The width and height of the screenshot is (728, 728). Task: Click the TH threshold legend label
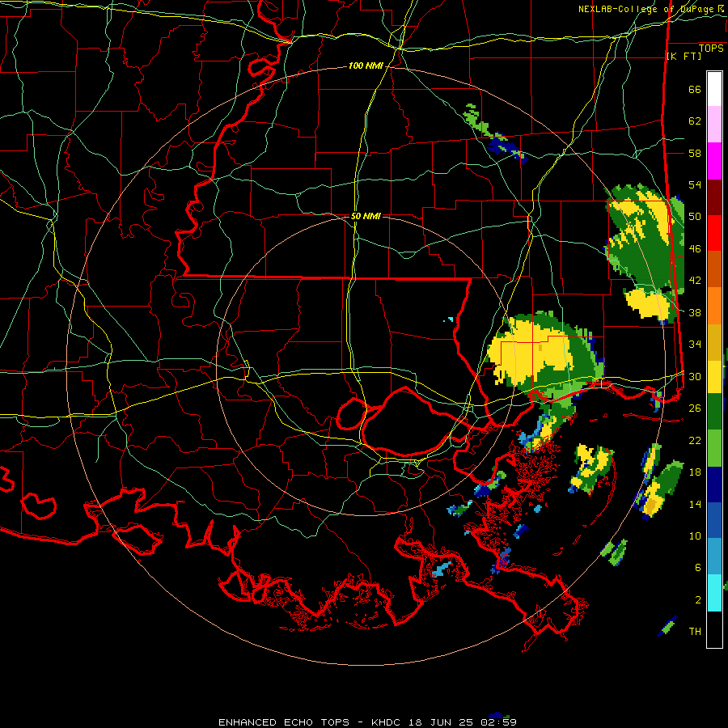point(695,632)
